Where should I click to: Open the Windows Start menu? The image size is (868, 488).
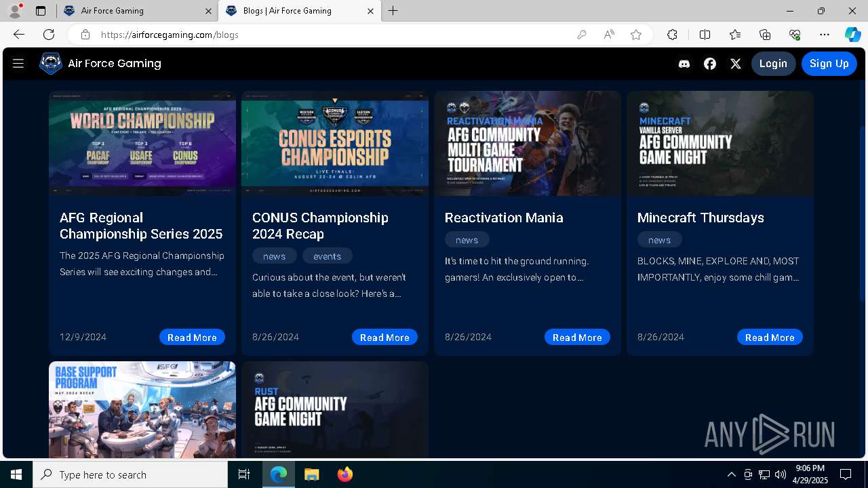[x=16, y=474]
